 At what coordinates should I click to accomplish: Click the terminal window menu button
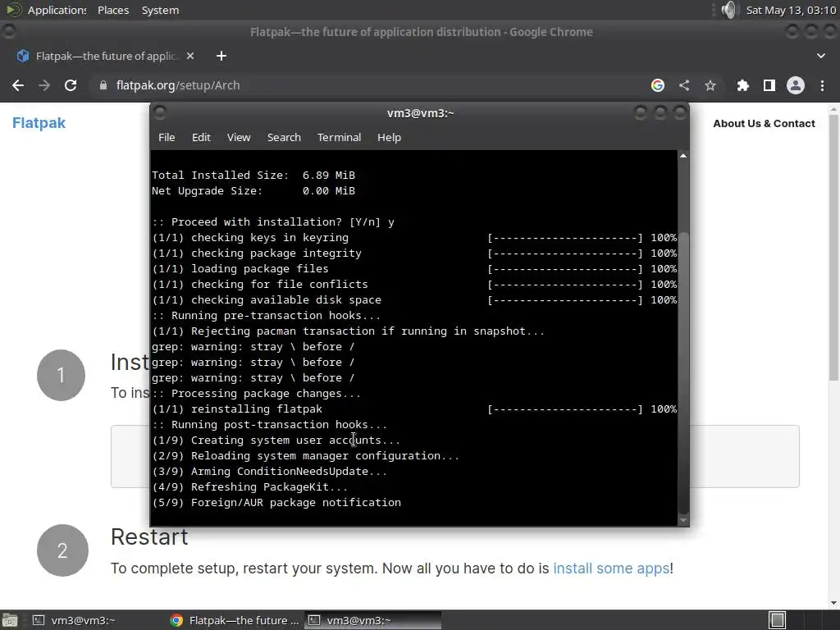[x=159, y=112]
